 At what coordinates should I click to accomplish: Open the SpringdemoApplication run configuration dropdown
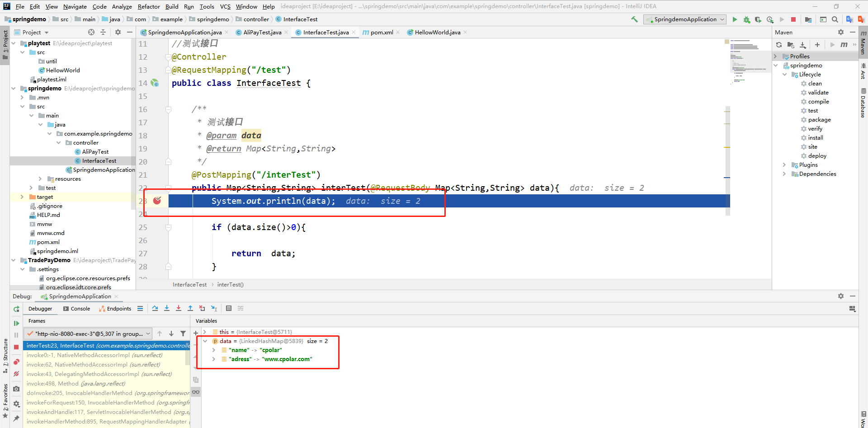(x=684, y=19)
